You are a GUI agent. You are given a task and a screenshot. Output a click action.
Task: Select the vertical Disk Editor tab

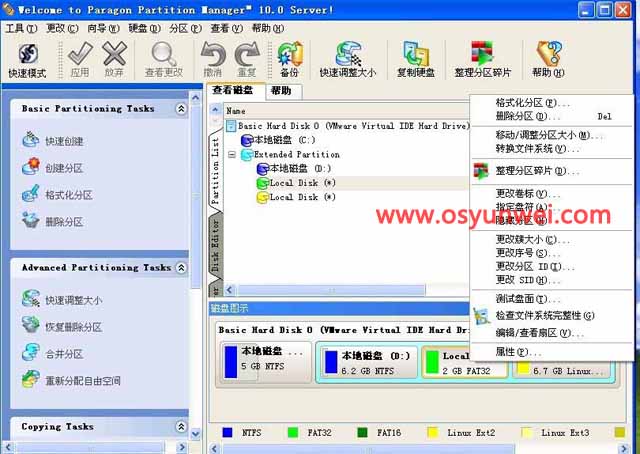215,245
